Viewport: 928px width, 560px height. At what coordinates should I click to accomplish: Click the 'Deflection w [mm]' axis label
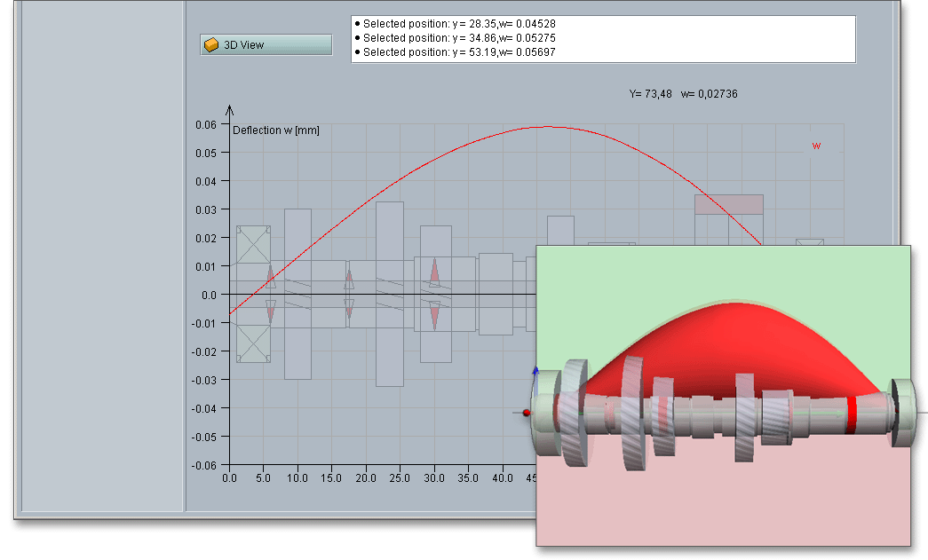pyautogui.click(x=276, y=130)
